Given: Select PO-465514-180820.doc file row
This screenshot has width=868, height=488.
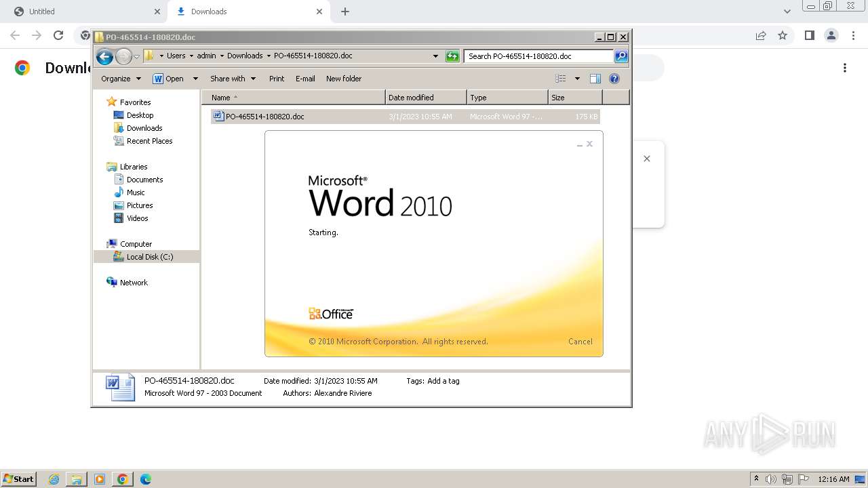Looking at the screenshot, I should pyautogui.click(x=405, y=117).
